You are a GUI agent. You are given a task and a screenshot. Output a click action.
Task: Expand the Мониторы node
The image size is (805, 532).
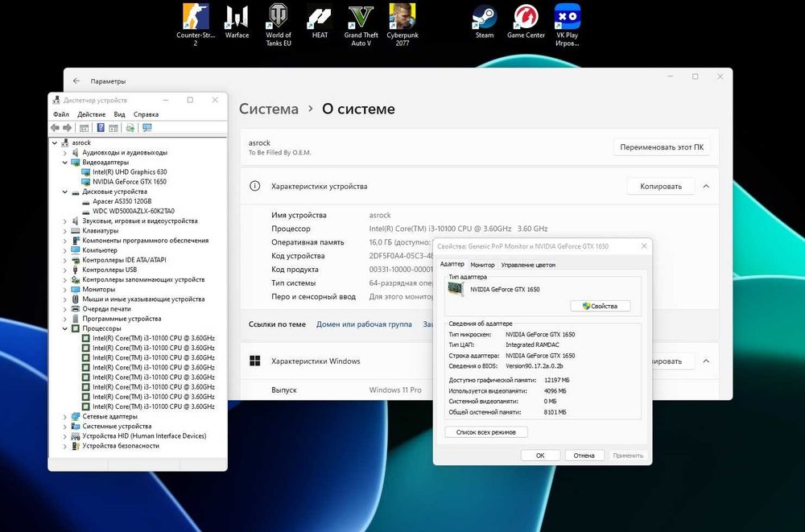tap(65, 289)
